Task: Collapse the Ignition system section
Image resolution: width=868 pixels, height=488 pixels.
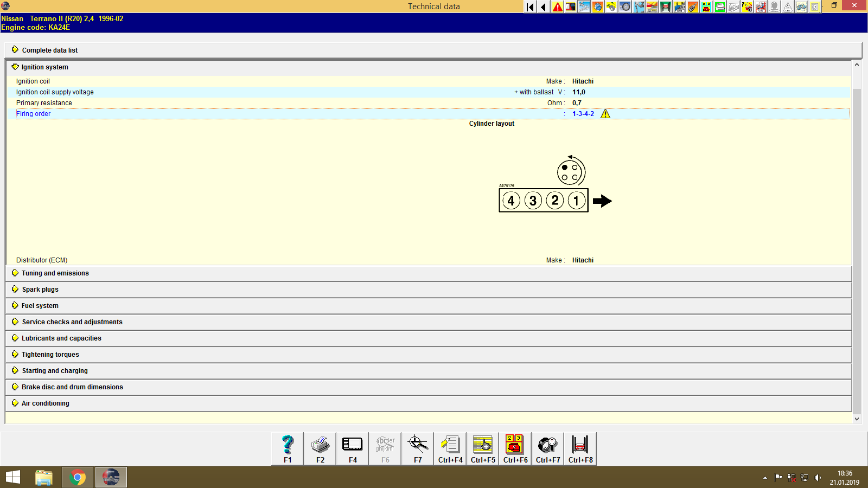Action: (43, 67)
